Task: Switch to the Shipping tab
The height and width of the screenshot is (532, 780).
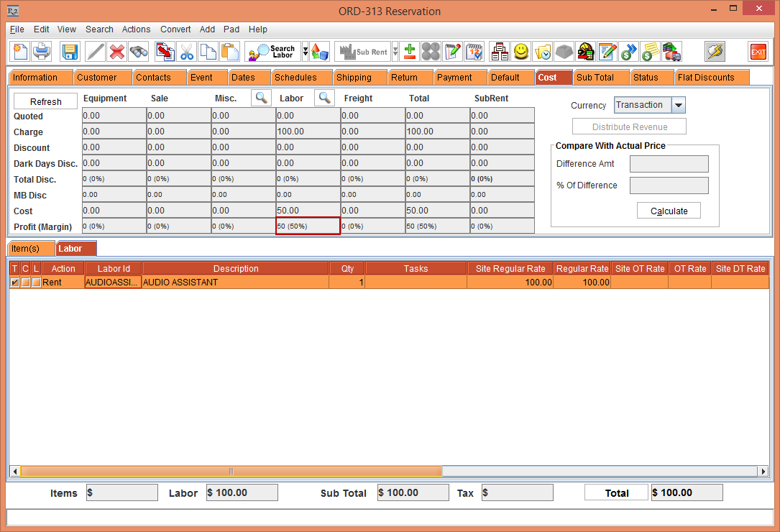Action: point(354,78)
